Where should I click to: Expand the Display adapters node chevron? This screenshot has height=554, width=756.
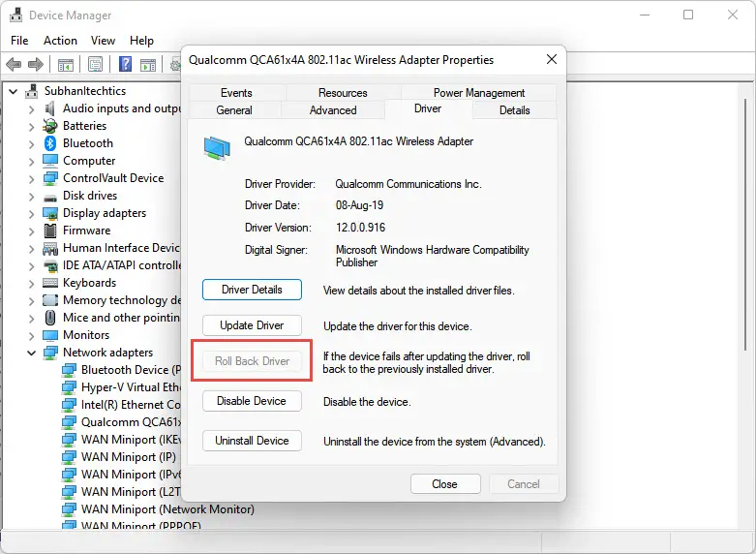[31, 214]
